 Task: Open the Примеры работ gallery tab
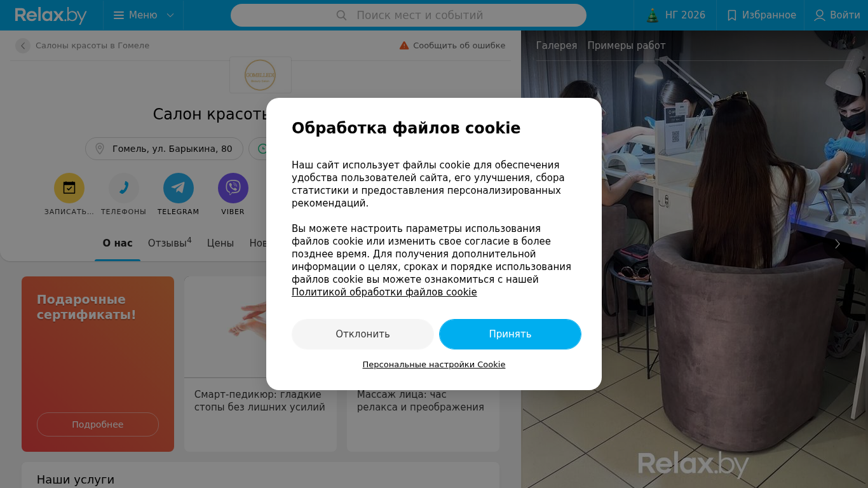627,46
